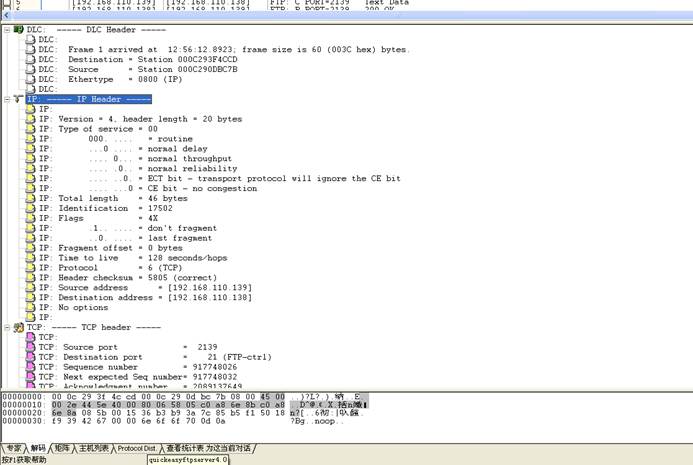Click '.noop..' ASCII text in hex pane

(327, 421)
